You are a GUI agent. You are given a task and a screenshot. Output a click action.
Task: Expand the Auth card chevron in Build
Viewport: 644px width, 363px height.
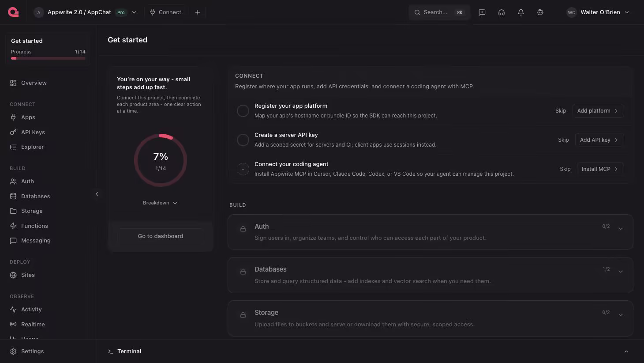(x=621, y=229)
